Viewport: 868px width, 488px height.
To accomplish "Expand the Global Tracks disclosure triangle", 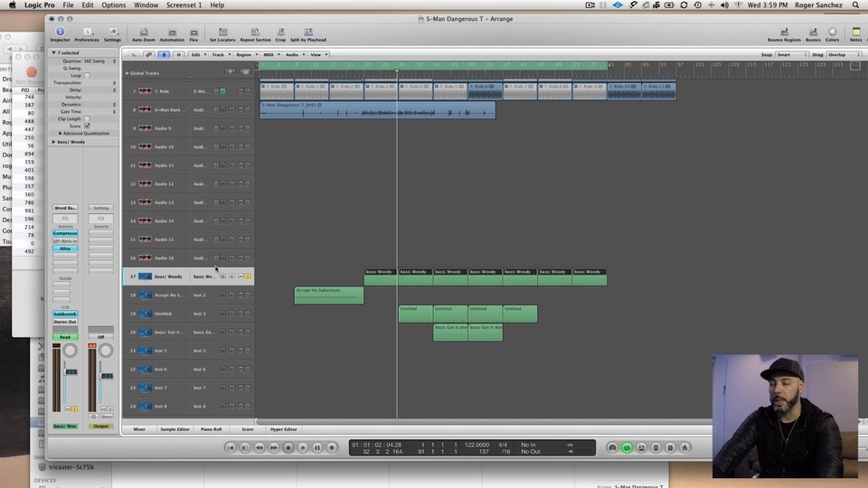I will pos(127,73).
